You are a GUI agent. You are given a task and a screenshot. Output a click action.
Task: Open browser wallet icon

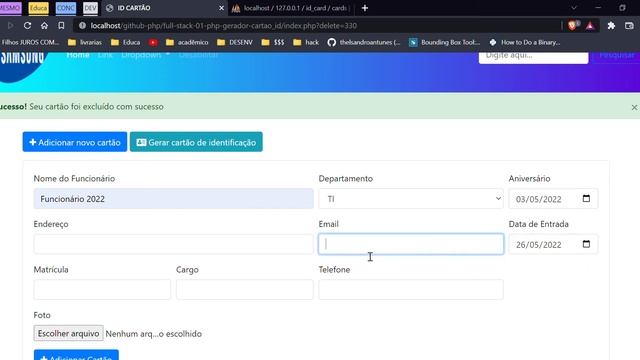[629, 26]
